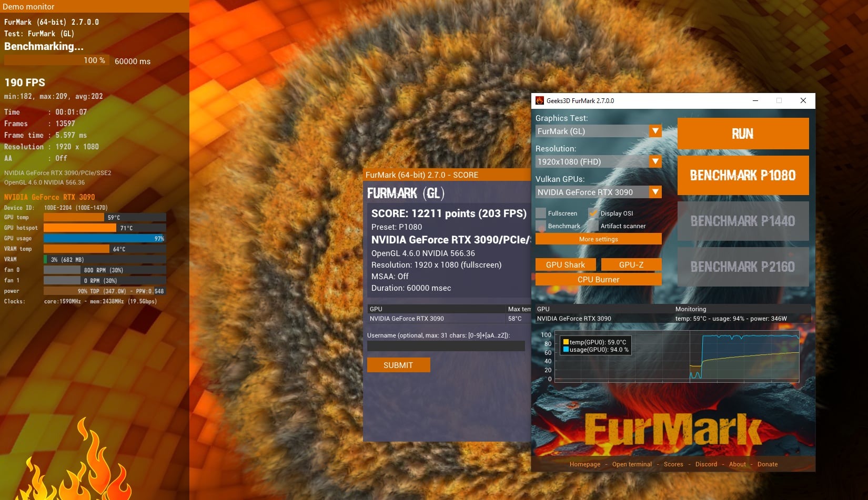This screenshot has height=500, width=868.
Task: Click the "temp: 59°C - usage: 94% - power: 346W" cell
Action: coord(731,318)
